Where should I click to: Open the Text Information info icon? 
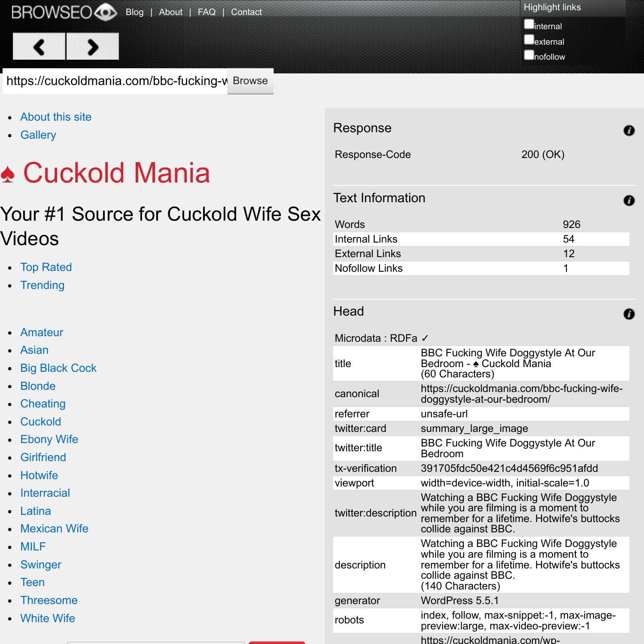pyautogui.click(x=629, y=200)
